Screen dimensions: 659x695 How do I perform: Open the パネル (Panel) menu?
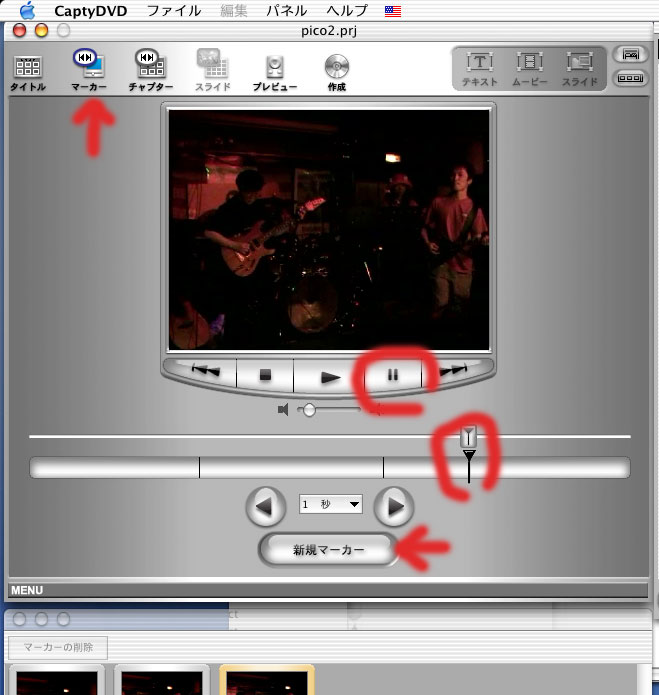(286, 11)
